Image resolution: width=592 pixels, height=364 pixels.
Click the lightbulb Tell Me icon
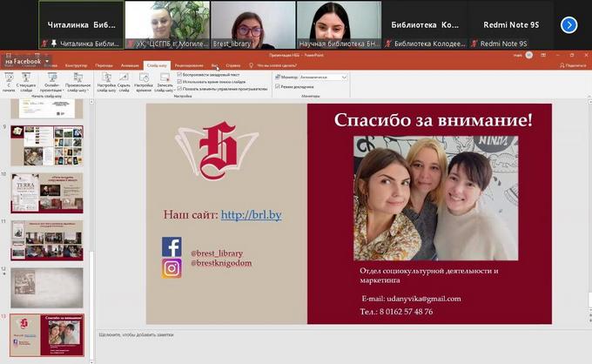coord(251,65)
